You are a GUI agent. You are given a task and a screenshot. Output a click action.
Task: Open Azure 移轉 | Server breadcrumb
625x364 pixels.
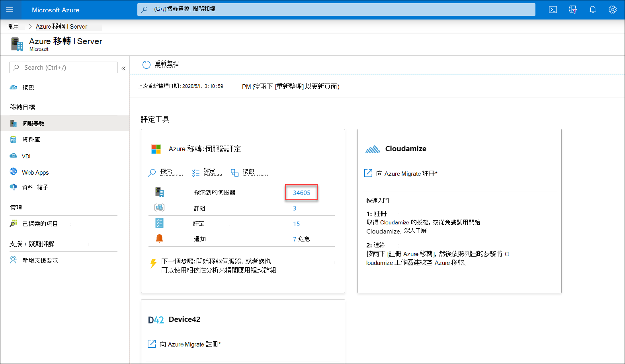point(62,26)
